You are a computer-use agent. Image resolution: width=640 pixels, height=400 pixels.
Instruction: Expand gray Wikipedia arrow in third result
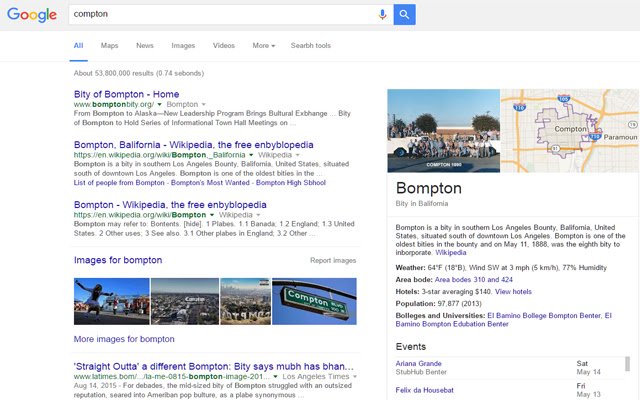pos(258,215)
